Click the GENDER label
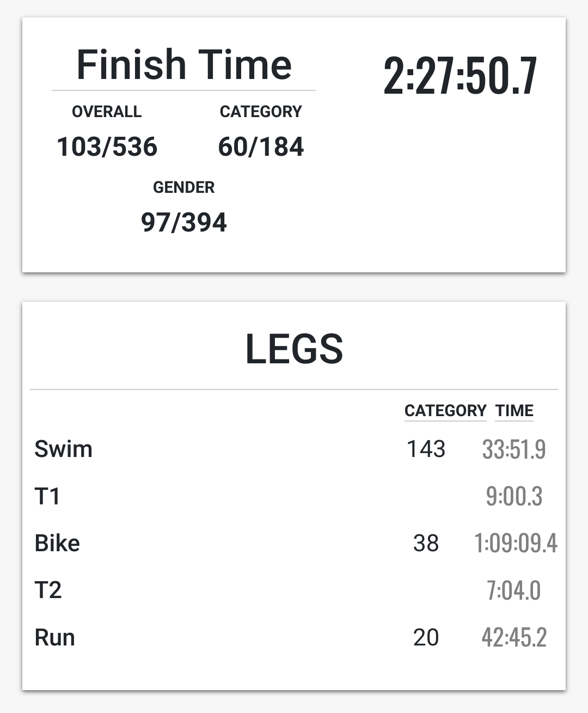This screenshot has width=588, height=713. (183, 187)
